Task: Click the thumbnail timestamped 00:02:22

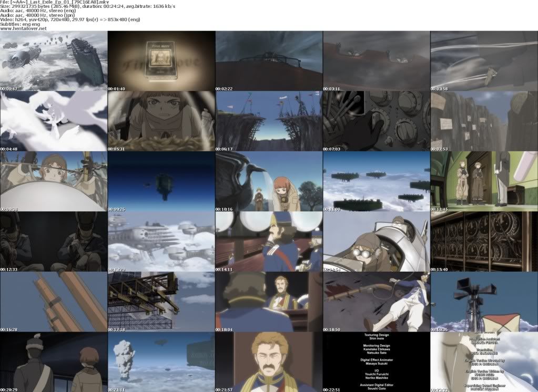Action: 269,60
